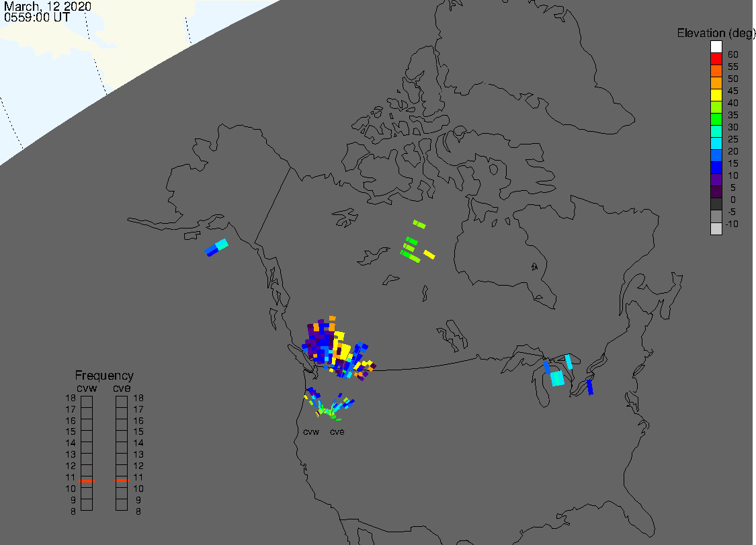
Task: Click the dark blue patch near eastern Great Lakes
Action: coord(589,387)
